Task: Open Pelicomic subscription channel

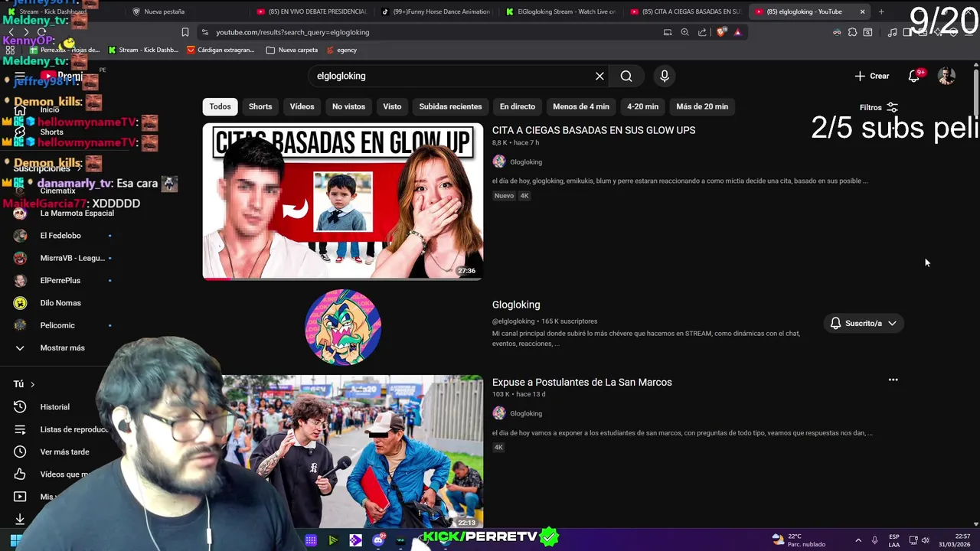Action: click(57, 325)
